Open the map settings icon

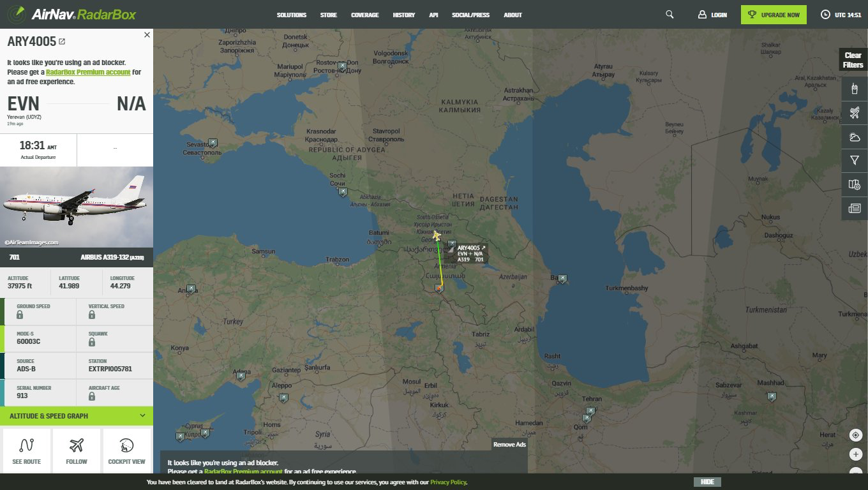pos(855,184)
